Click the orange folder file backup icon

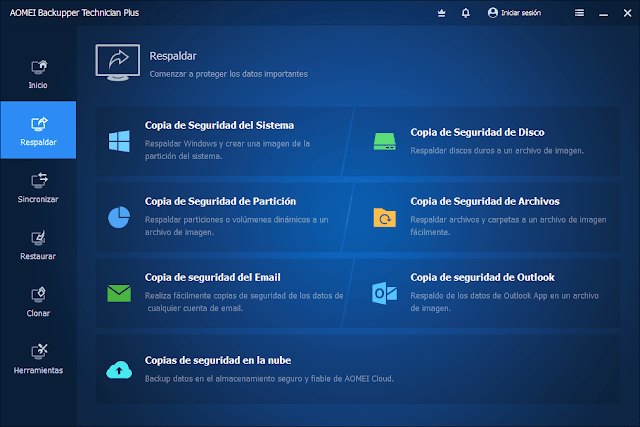click(x=384, y=217)
